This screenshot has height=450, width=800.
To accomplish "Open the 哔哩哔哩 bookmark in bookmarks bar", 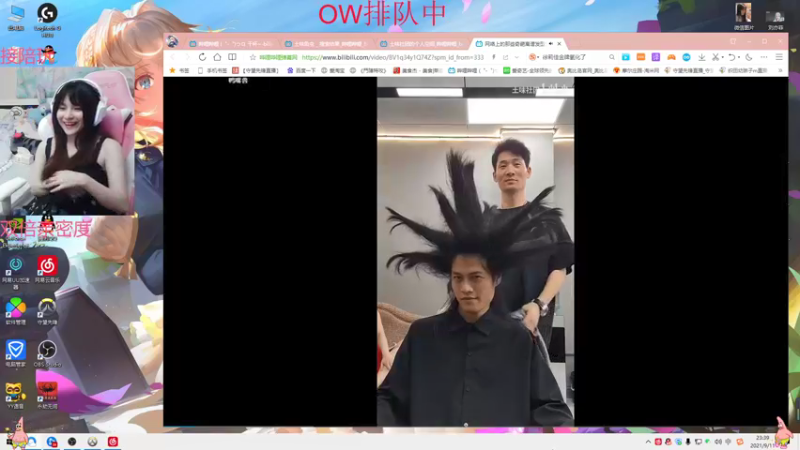I will pos(472,70).
